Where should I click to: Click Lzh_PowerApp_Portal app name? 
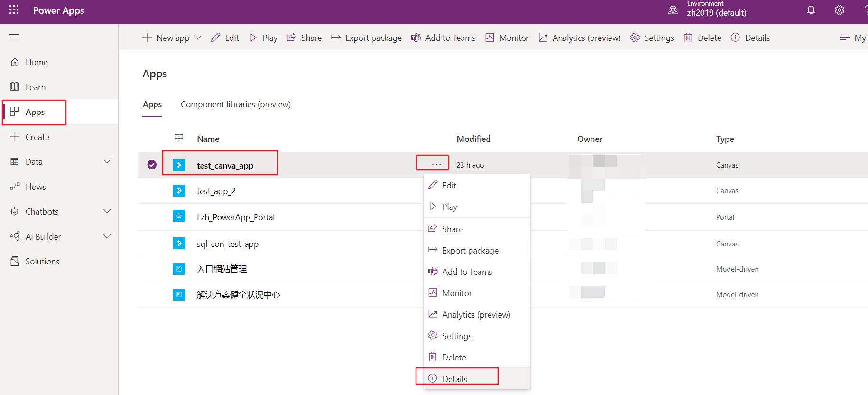pyautogui.click(x=235, y=217)
